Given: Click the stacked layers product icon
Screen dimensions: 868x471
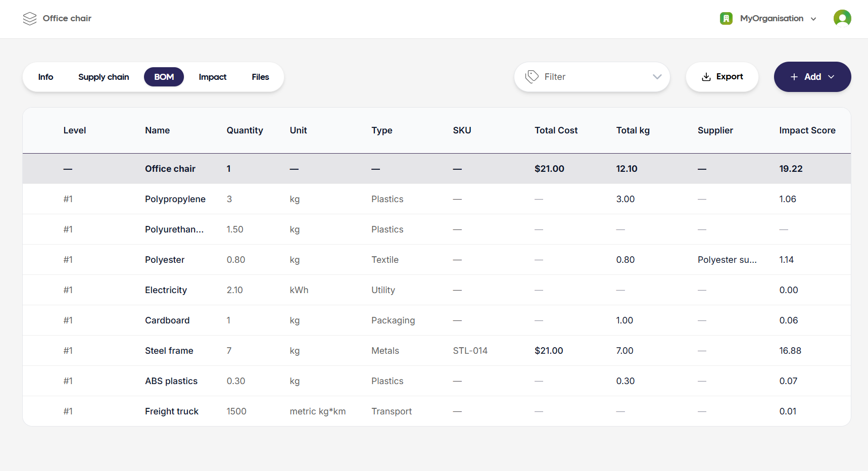Looking at the screenshot, I should tap(30, 19).
